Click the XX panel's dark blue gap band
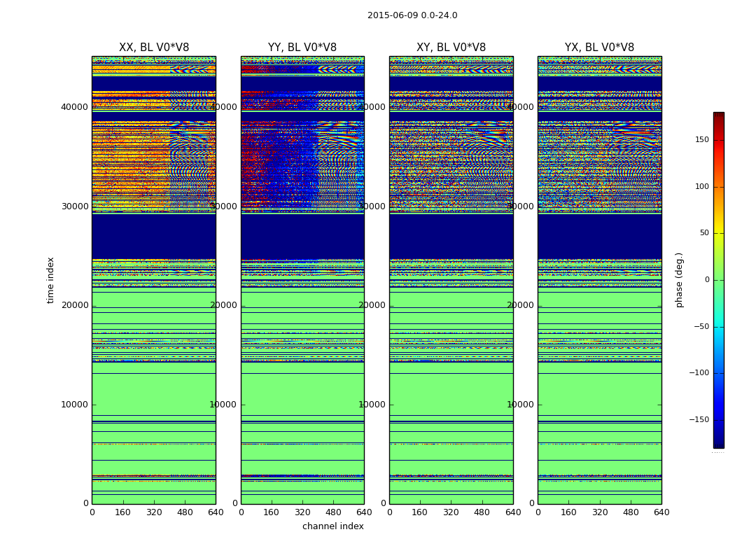 tap(154, 236)
